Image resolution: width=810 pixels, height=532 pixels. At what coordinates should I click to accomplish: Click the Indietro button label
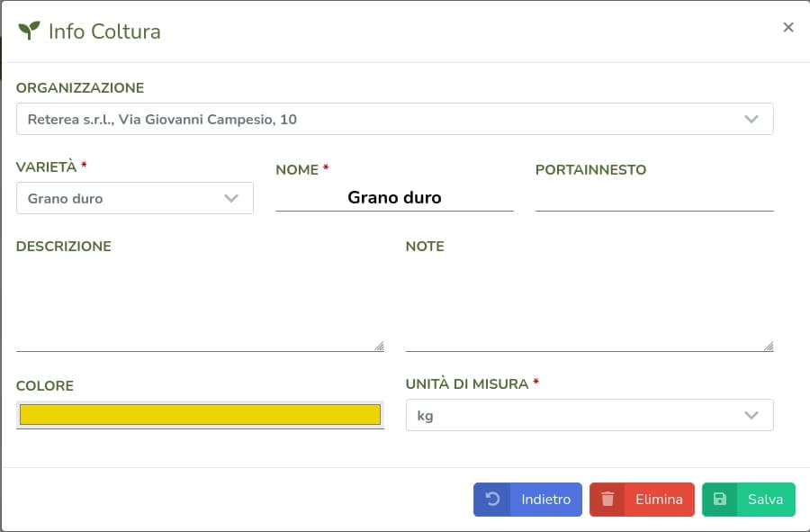pyautogui.click(x=546, y=499)
